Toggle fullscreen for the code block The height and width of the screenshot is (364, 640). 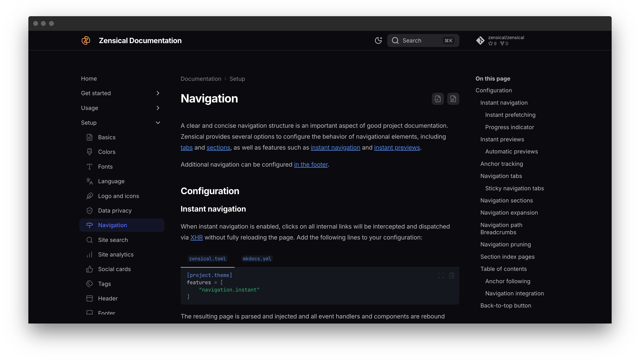pyautogui.click(x=441, y=276)
